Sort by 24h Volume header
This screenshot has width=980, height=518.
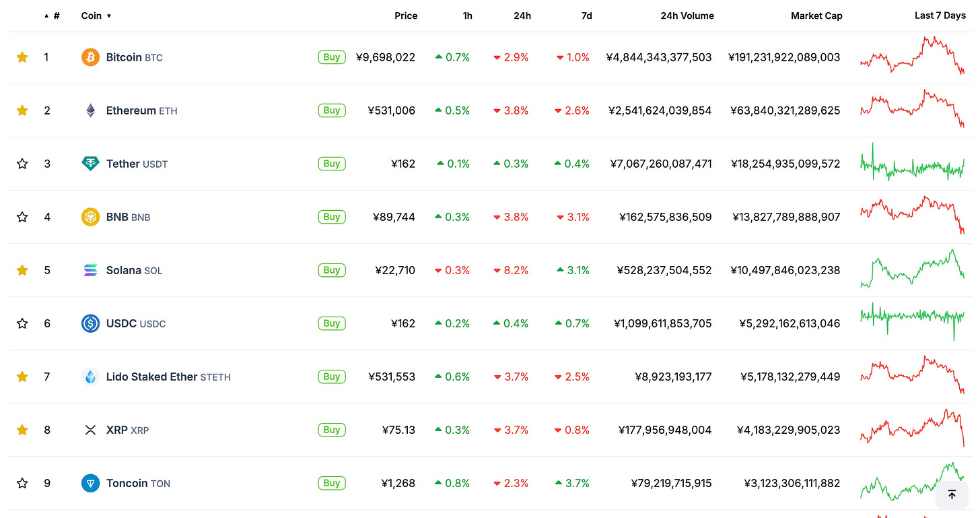tap(687, 15)
